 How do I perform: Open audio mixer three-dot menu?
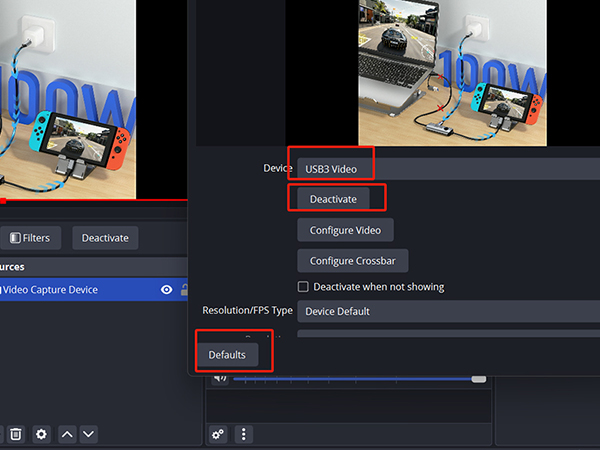click(243, 434)
